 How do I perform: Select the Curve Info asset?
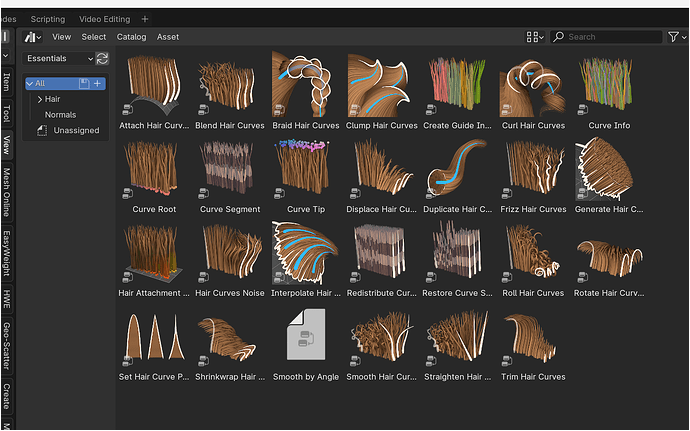(609, 91)
